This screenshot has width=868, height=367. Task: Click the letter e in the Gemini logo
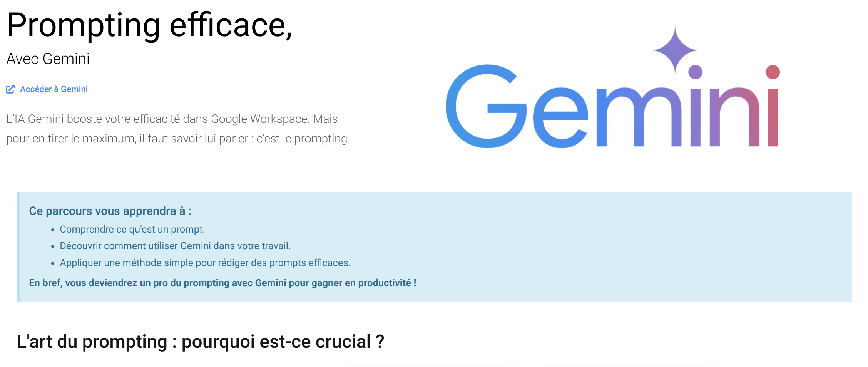560,118
